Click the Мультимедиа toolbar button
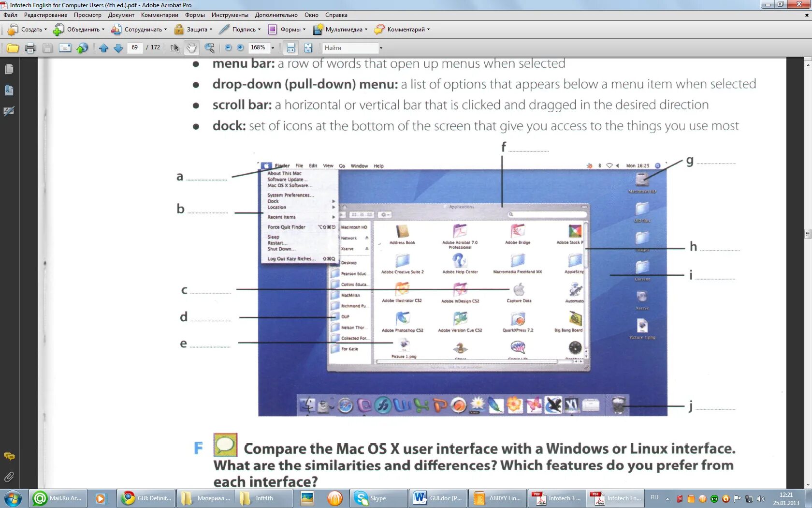The width and height of the screenshot is (812, 508). 340,30
